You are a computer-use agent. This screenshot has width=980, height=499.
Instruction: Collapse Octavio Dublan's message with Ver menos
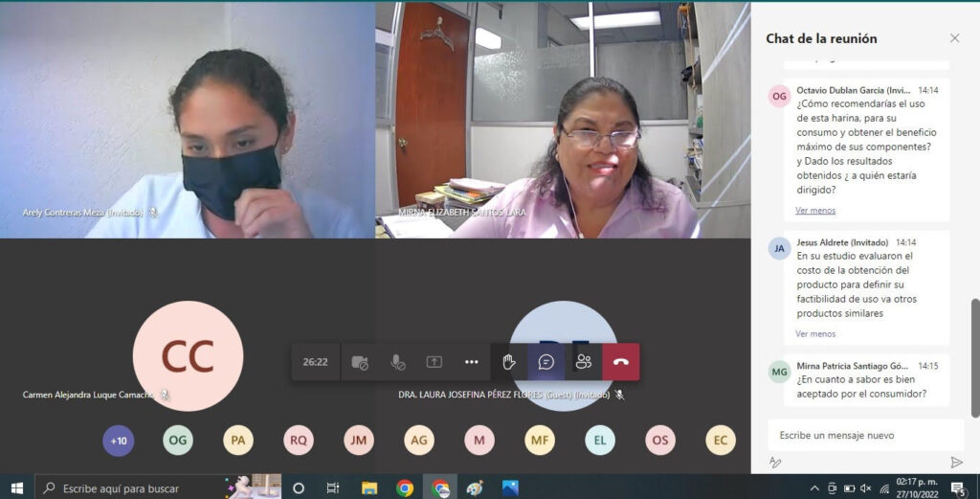pyautogui.click(x=815, y=211)
